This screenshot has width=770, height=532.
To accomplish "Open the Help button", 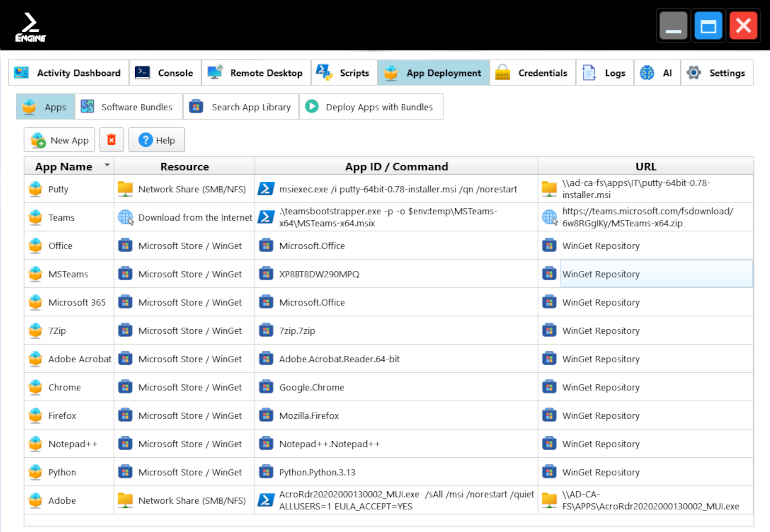I will click(x=156, y=140).
